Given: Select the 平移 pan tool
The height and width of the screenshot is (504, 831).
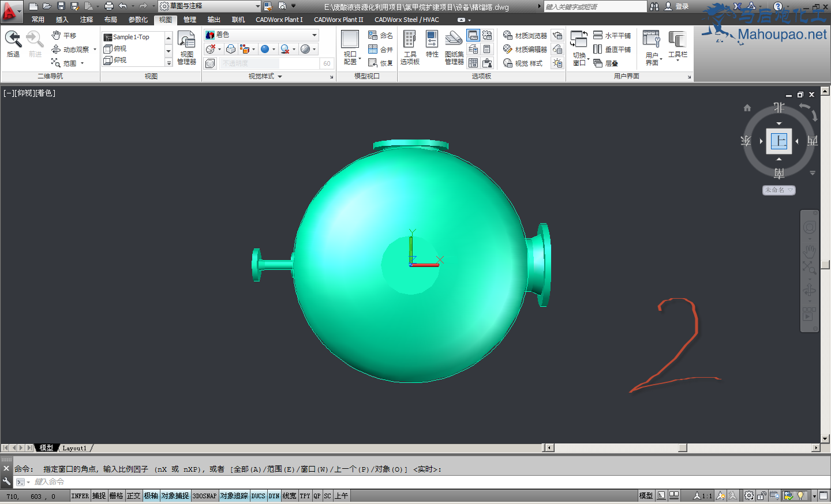Looking at the screenshot, I should click(63, 36).
